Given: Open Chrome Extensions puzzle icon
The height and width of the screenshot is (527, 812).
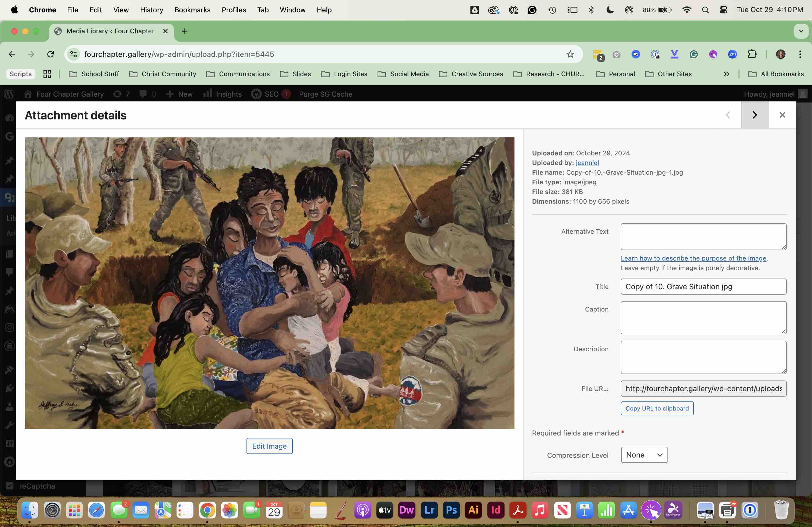Looking at the screenshot, I should click(752, 54).
